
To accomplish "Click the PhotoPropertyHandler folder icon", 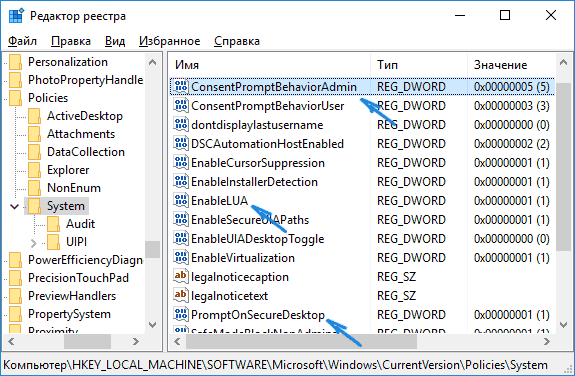I will 16,80.
